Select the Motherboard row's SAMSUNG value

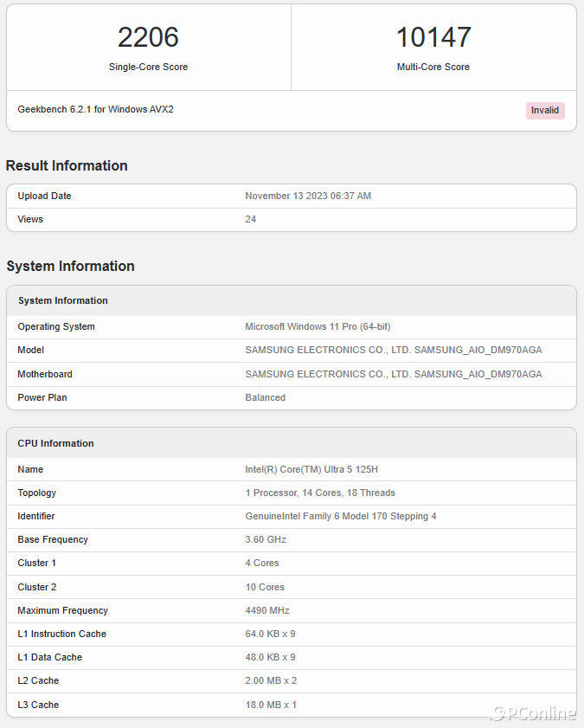pos(394,374)
